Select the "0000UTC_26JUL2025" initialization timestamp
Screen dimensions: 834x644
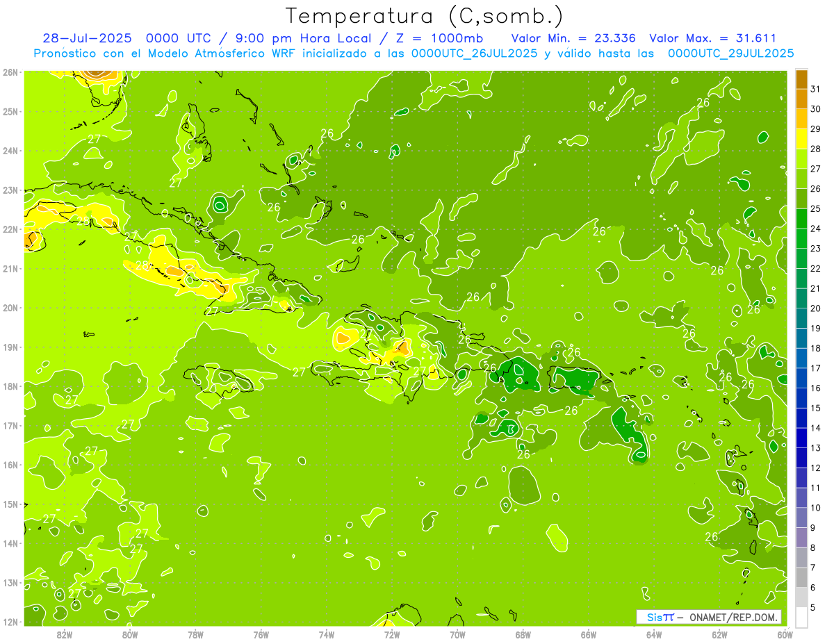[475, 53]
